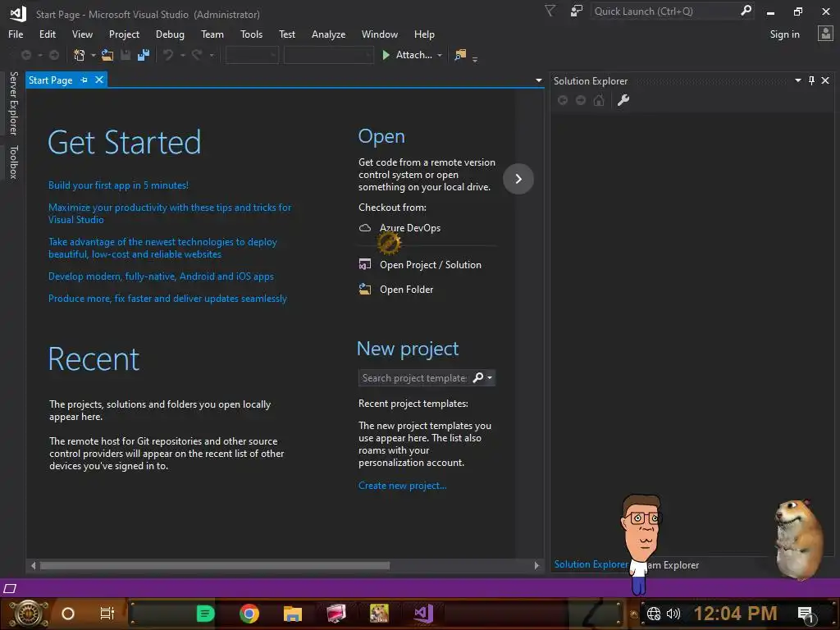840x630 pixels.
Task: Open the document tab list dropdown arrow
Action: click(538, 80)
